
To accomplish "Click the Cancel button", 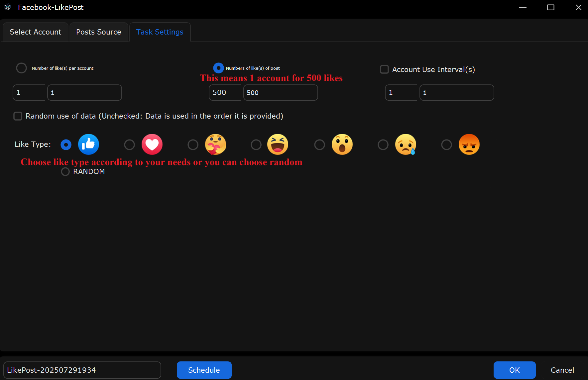I will (x=562, y=370).
